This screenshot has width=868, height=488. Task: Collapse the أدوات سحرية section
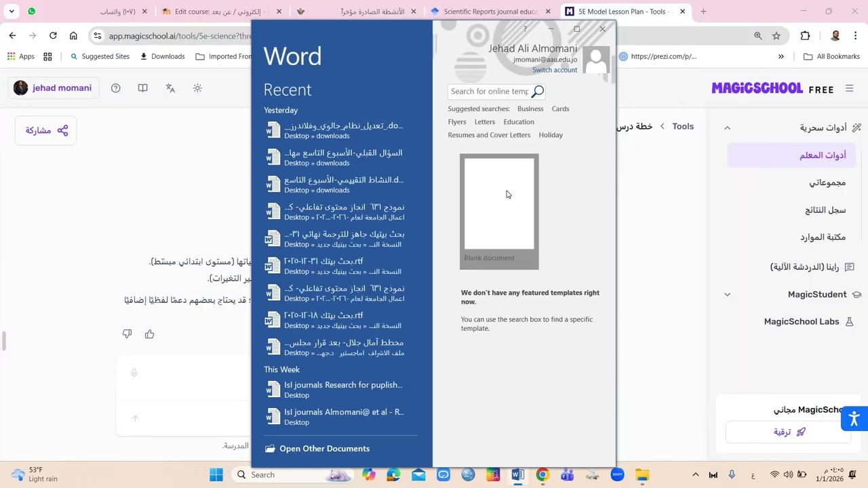tap(727, 127)
